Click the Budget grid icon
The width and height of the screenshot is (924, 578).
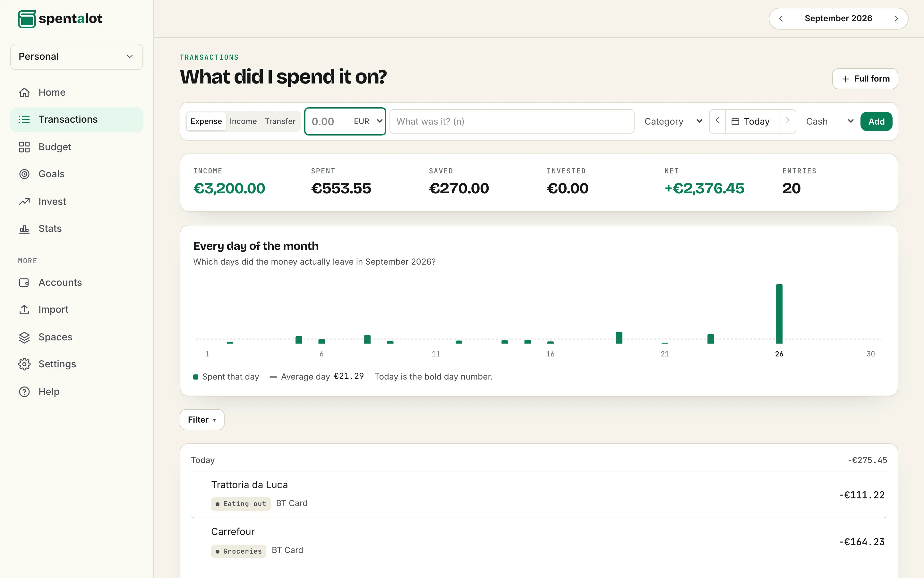click(24, 147)
